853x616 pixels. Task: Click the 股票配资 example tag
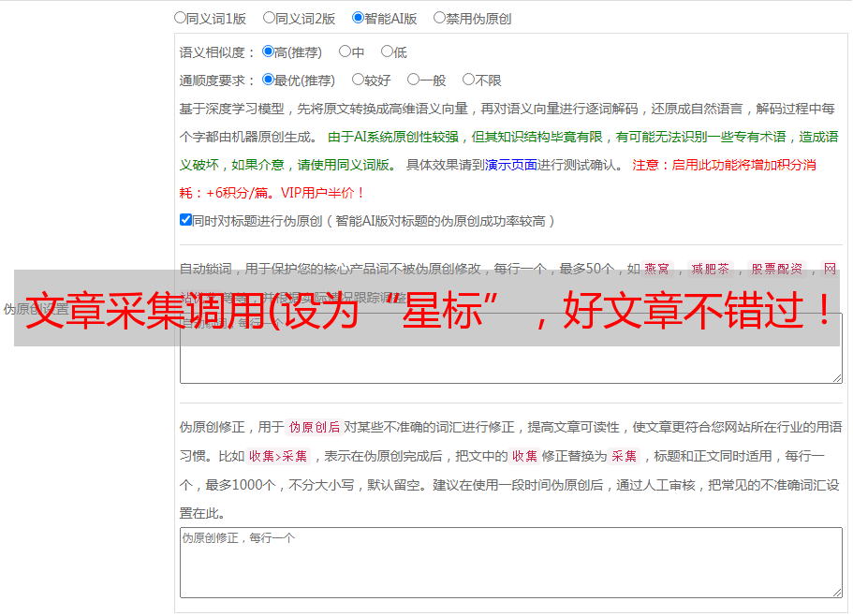coord(777,269)
